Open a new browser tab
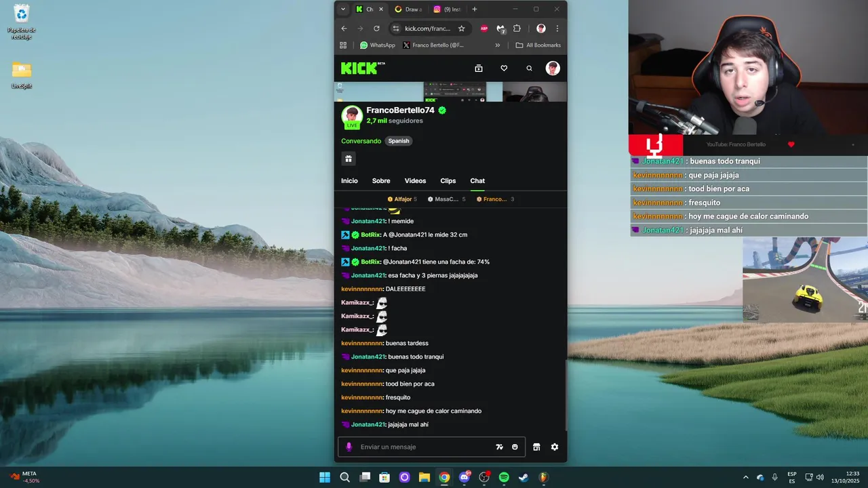 pos(474,9)
